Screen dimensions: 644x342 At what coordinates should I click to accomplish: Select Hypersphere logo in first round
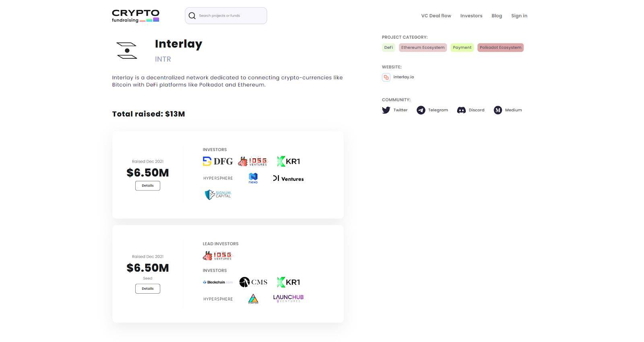tap(218, 178)
